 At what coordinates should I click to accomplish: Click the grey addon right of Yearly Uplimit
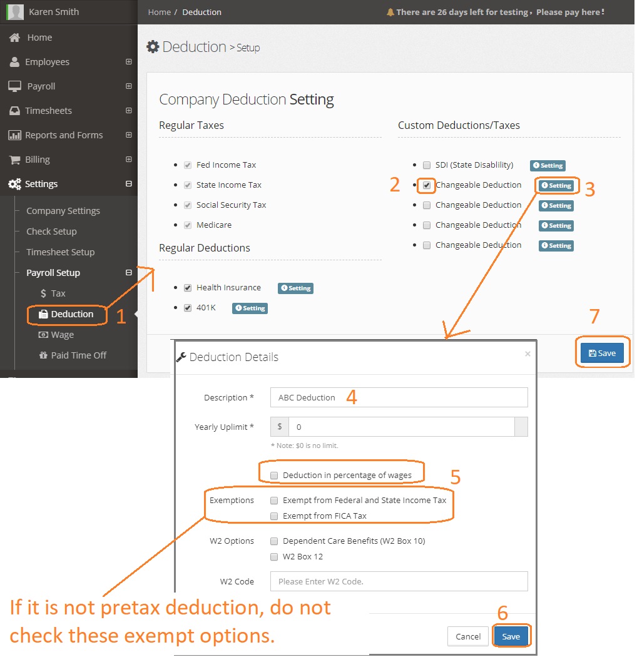click(x=521, y=427)
